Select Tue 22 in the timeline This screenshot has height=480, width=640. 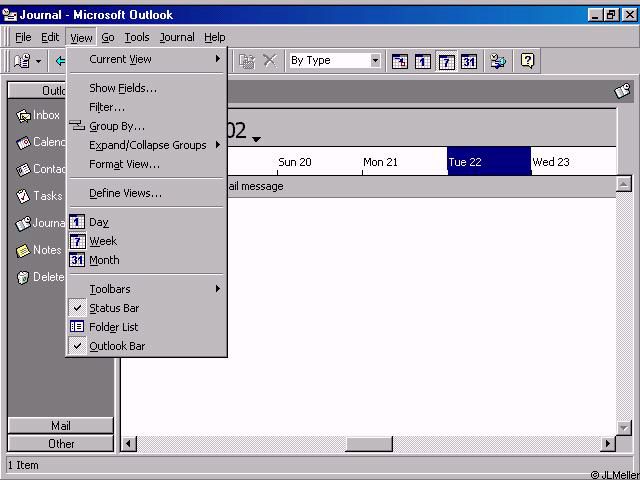tap(489, 162)
